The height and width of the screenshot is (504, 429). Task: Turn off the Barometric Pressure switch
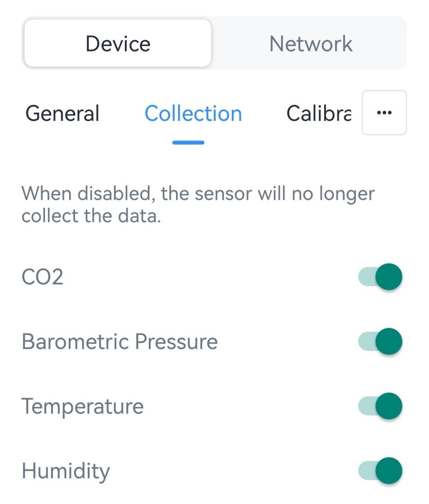[x=380, y=342]
